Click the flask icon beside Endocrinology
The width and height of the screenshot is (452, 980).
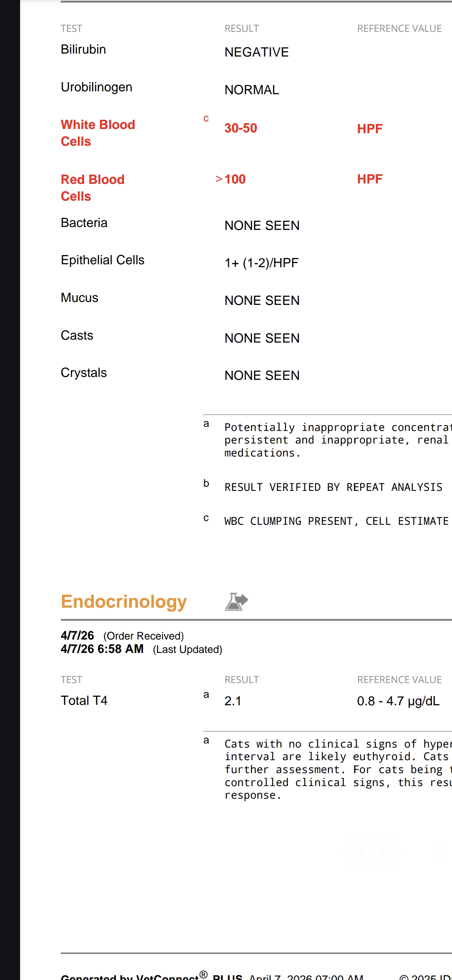point(236,602)
